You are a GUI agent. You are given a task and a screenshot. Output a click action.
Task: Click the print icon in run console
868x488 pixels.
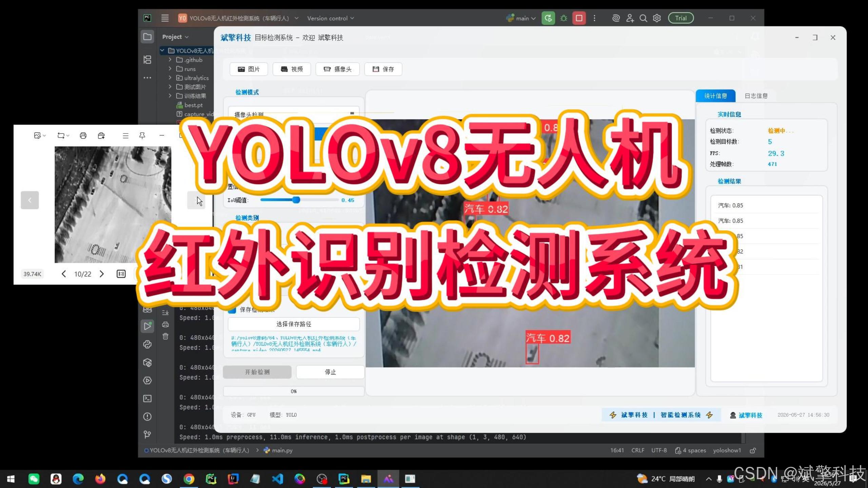tap(165, 324)
